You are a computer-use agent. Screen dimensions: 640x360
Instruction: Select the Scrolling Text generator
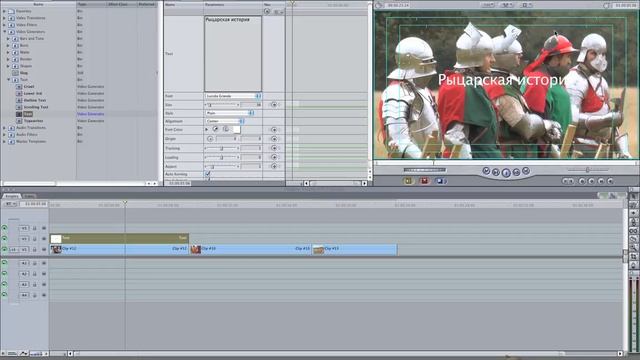point(36,107)
